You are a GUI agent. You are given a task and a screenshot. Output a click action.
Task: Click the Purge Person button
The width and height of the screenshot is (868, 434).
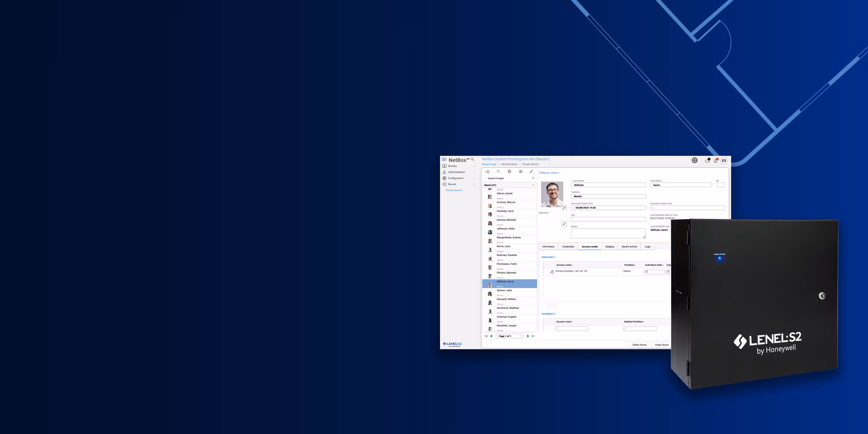pyautogui.click(x=662, y=345)
